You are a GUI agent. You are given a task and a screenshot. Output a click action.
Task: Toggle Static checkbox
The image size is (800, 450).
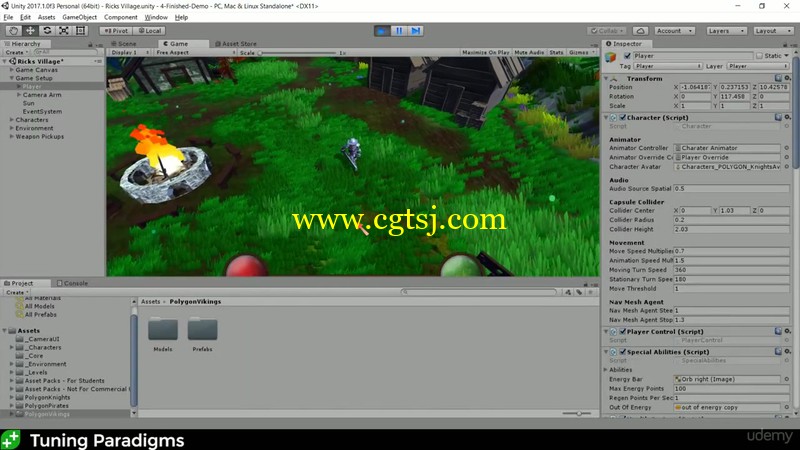tap(759, 56)
